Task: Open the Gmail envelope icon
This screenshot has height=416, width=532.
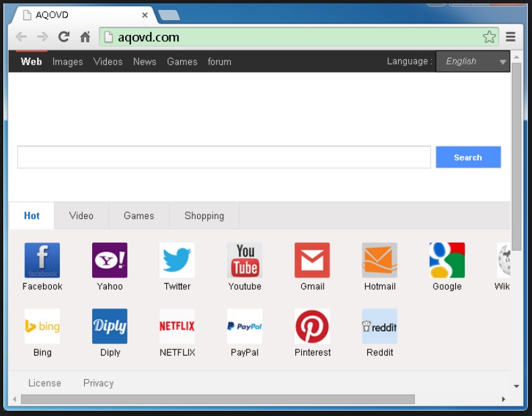Action: (312, 260)
